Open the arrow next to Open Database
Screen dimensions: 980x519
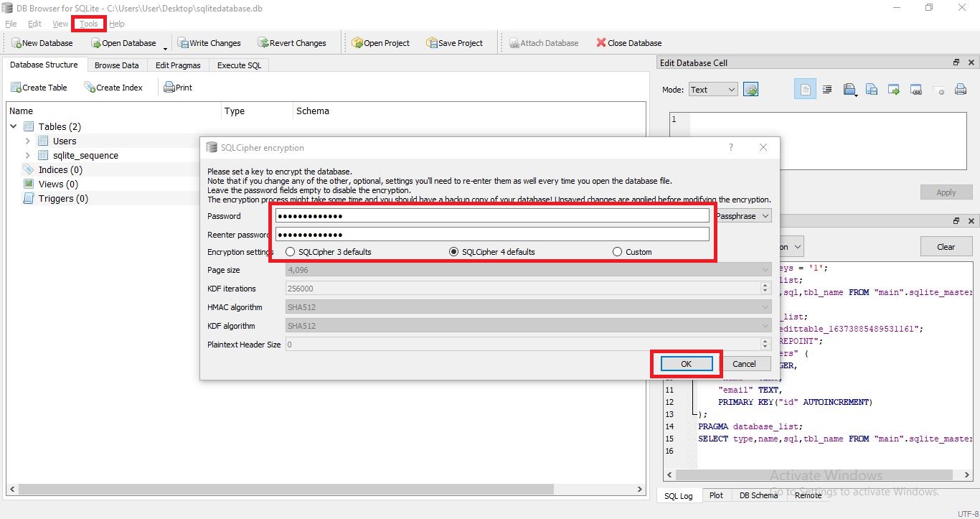[165, 47]
